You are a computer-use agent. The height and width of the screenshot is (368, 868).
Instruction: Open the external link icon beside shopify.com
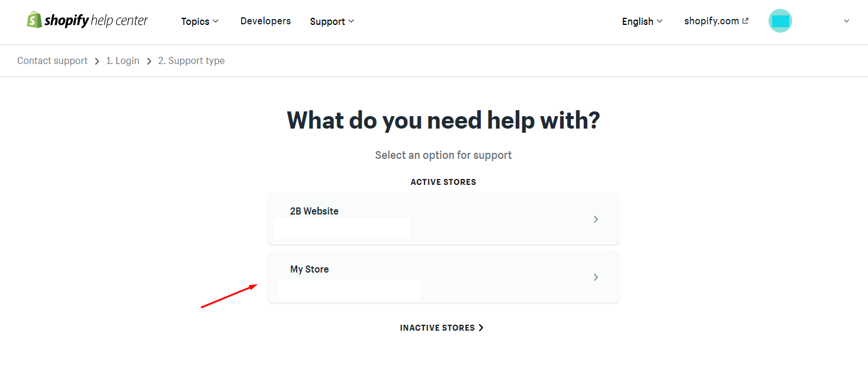point(745,20)
